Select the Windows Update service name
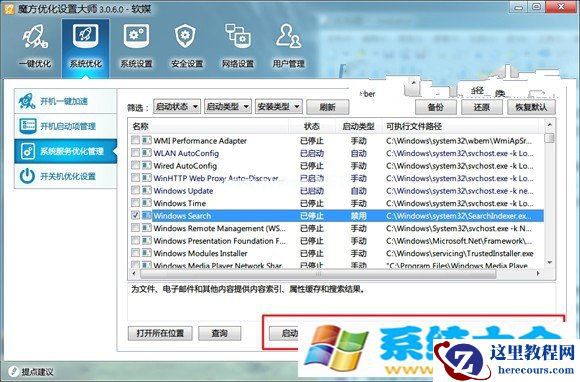 pyautogui.click(x=183, y=191)
